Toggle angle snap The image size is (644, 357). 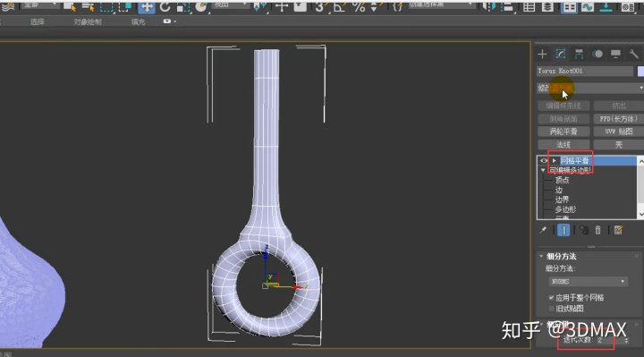[x=339, y=7]
